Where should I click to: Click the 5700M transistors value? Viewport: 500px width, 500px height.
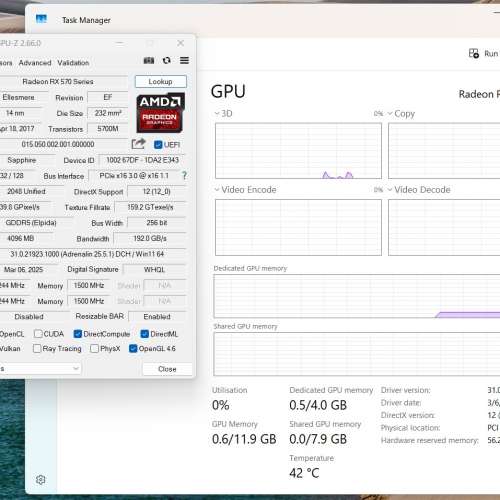pyautogui.click(x=108, y=129)
